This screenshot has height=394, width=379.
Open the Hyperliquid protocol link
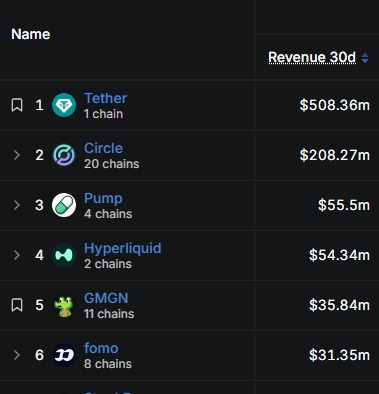pos(123,248)
